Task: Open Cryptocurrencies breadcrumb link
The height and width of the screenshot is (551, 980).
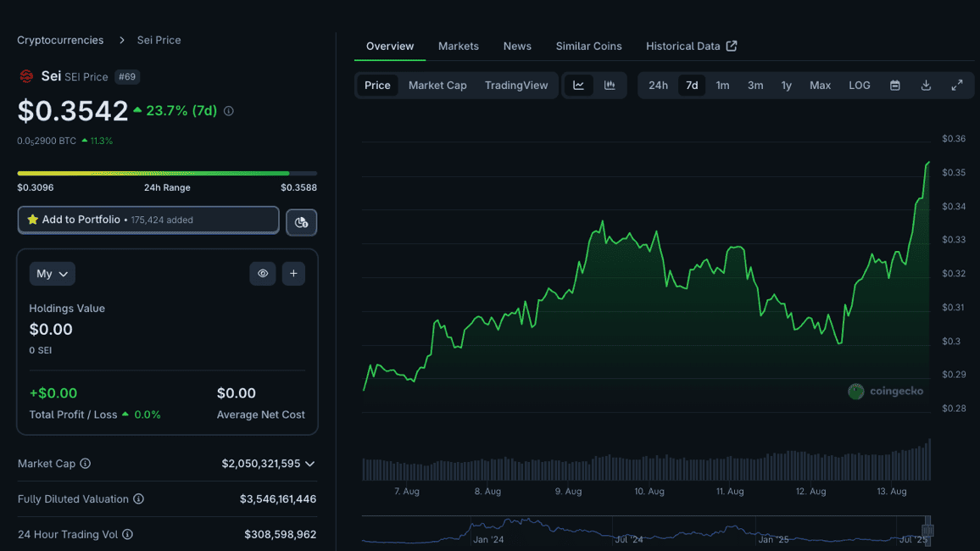Action: pyautogui.click(x=60, y=40)
